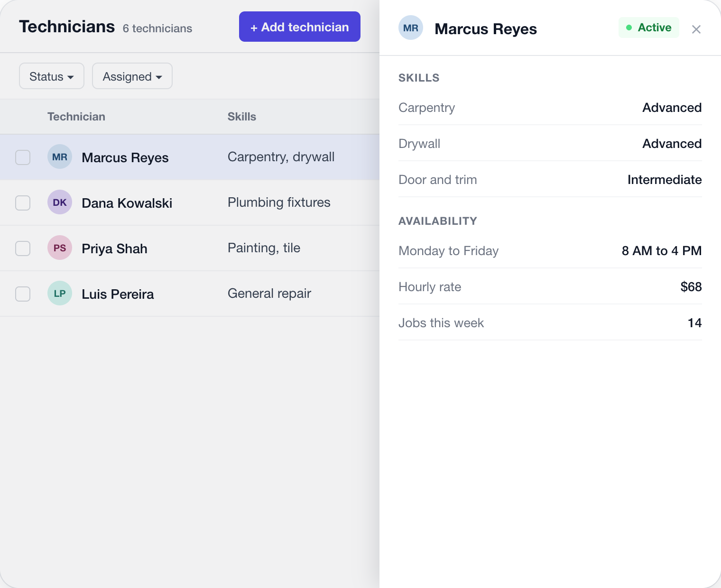The width and height of the screenshot is (721, 588).
Task: Click the $68 hourly rate value
Action: 691,287
